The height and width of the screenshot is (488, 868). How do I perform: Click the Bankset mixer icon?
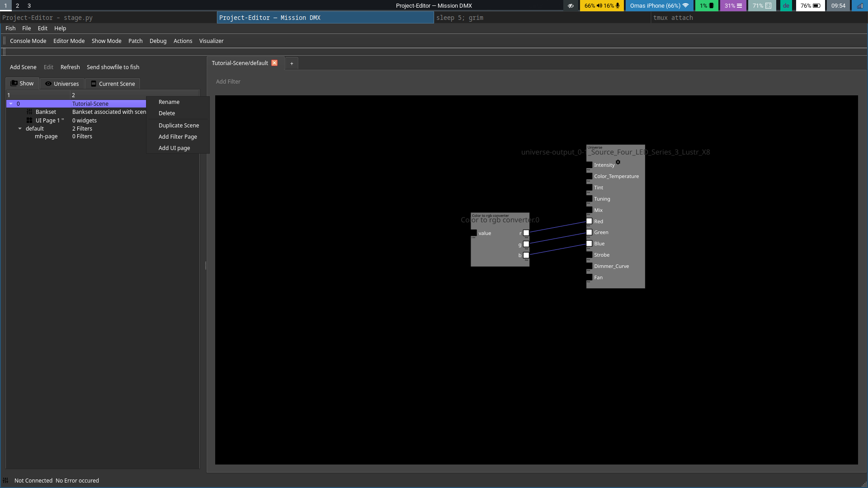pyautogui.click(x=29, y=112)
